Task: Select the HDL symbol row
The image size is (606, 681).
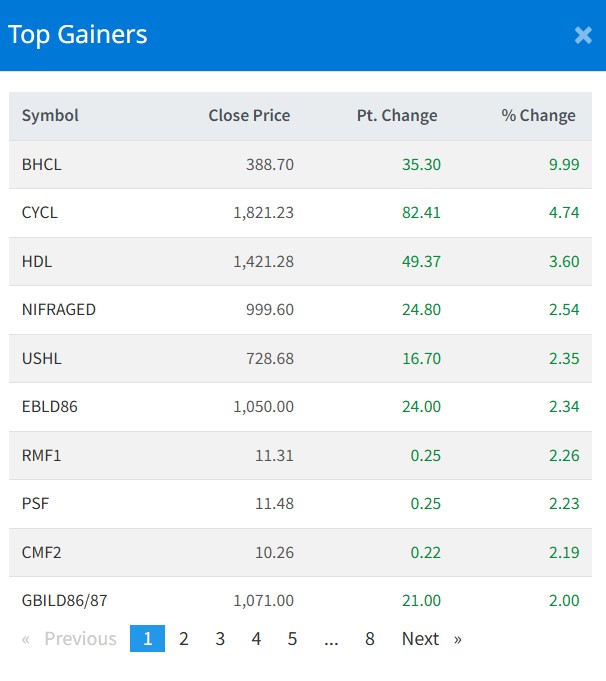Action: 37,261
